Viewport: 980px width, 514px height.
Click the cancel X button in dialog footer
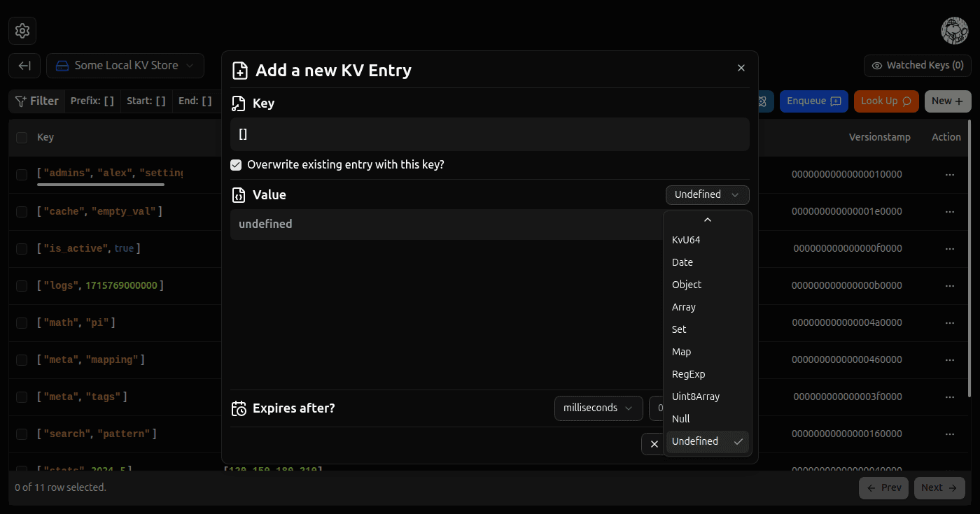(x=654, y=444)
